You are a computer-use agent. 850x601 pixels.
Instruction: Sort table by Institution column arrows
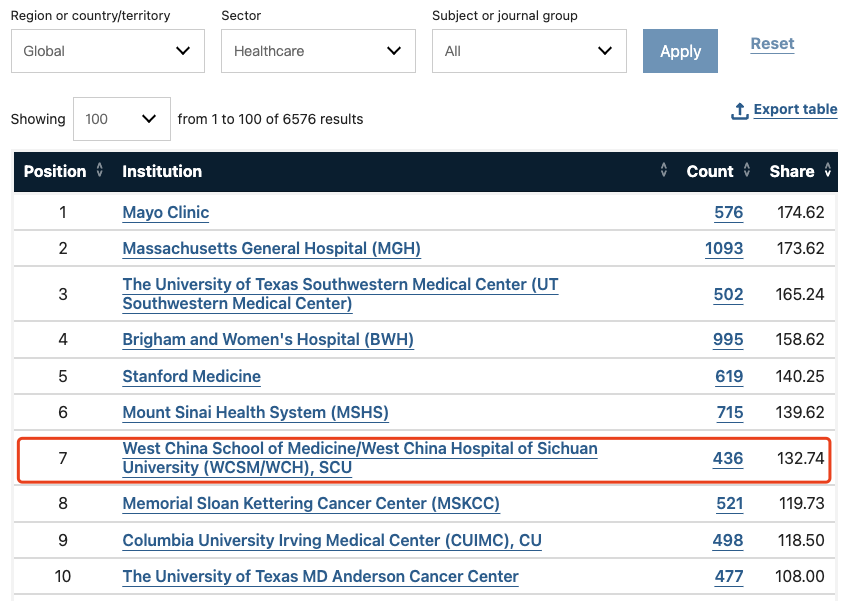point(664,170)
